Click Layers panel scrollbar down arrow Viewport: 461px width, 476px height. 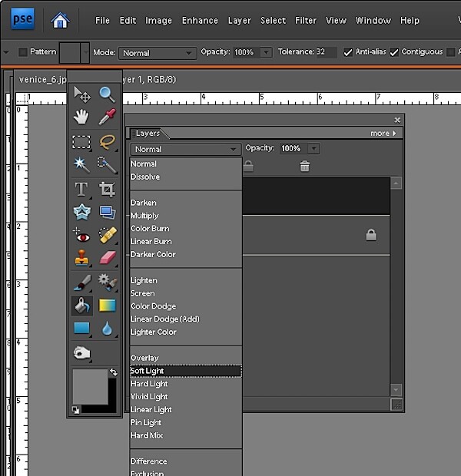[x=396, y=390]
